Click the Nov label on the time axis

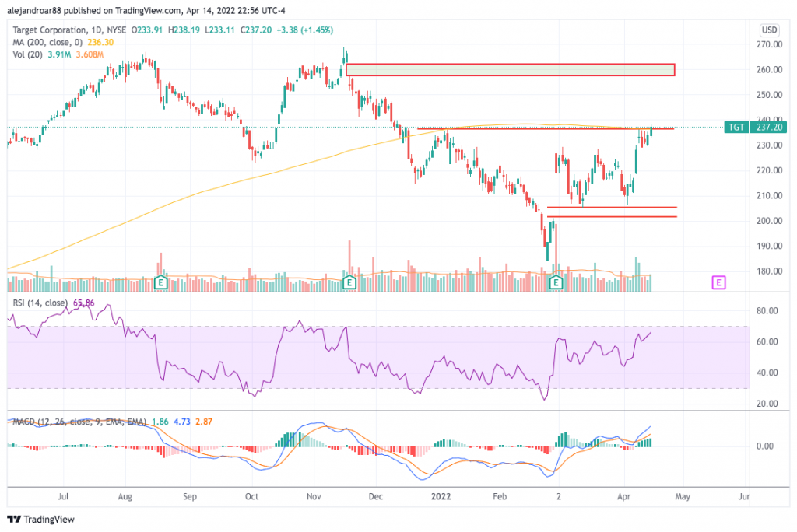[x=314, y=496]
